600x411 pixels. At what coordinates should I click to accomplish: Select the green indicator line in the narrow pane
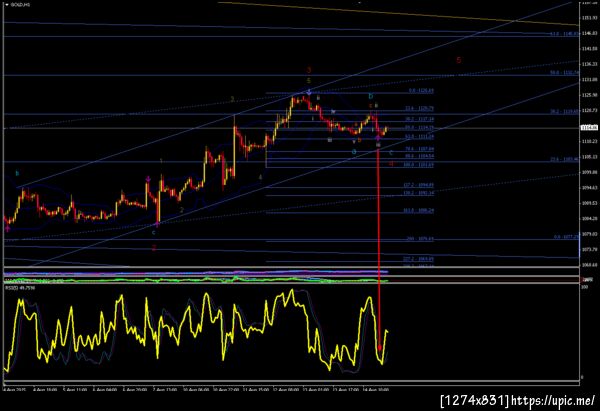pos(195,281)
